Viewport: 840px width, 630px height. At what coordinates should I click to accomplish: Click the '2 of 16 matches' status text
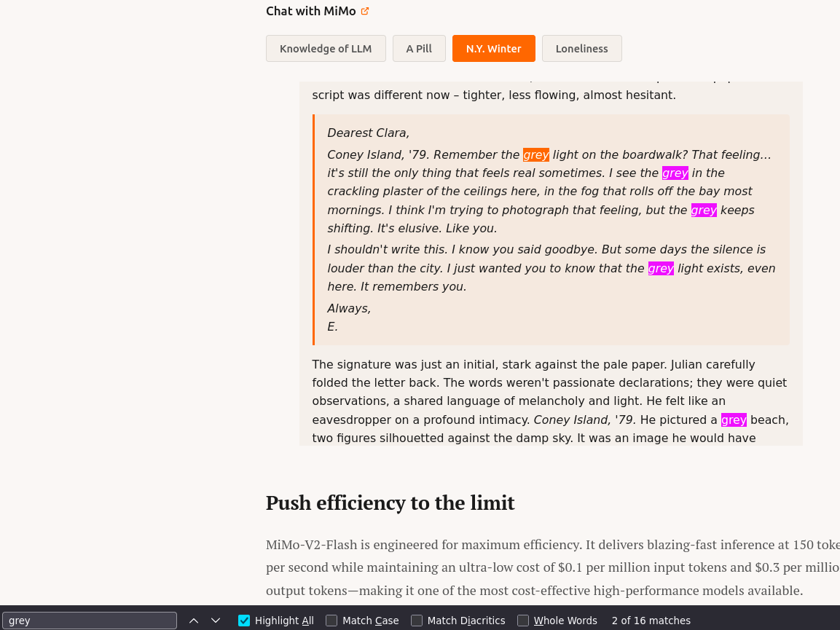pyautogui.click(x=651, y=621)
